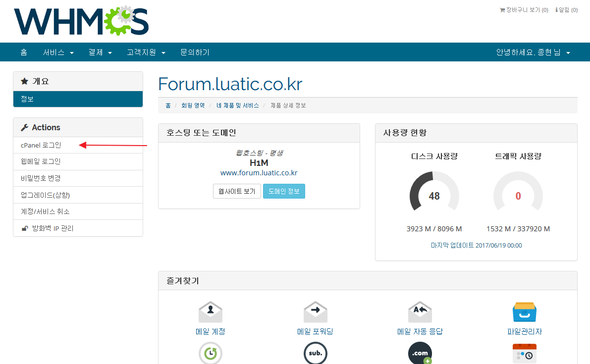Click the backup/restore circular arrow icon

[210, 353]
